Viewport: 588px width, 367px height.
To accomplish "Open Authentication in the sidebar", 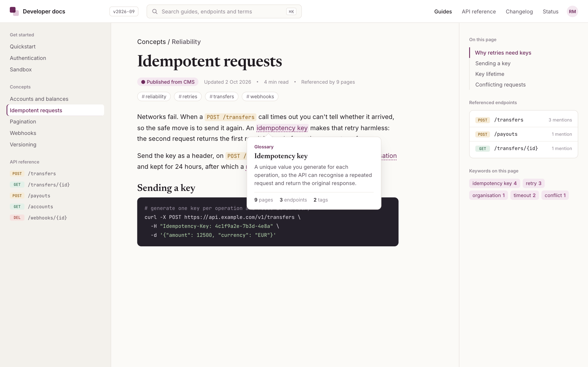I will point(28,58).
